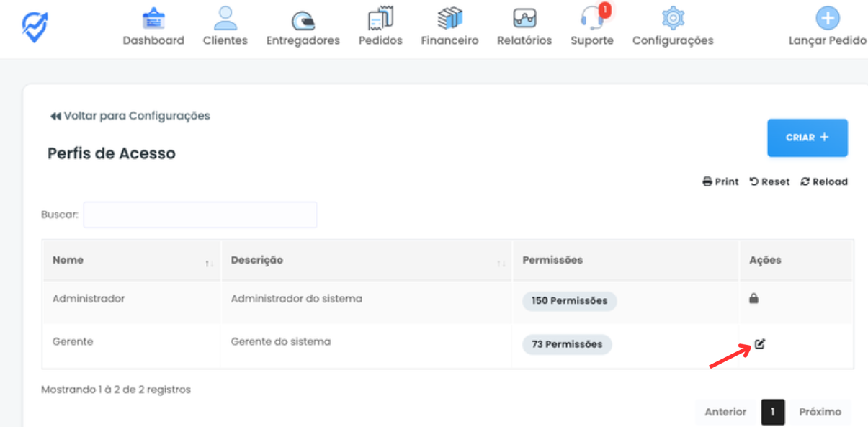Go back via Voltar para Configurações
868x427 pixels.
pos(130,116)
